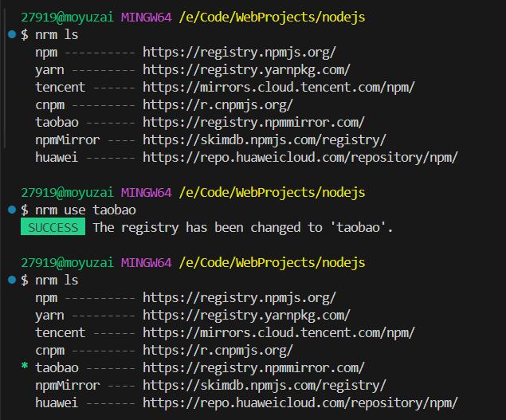Open the registry.yarnpkg.com link in first listing
506x420 pixels.
tap(246, 70)
